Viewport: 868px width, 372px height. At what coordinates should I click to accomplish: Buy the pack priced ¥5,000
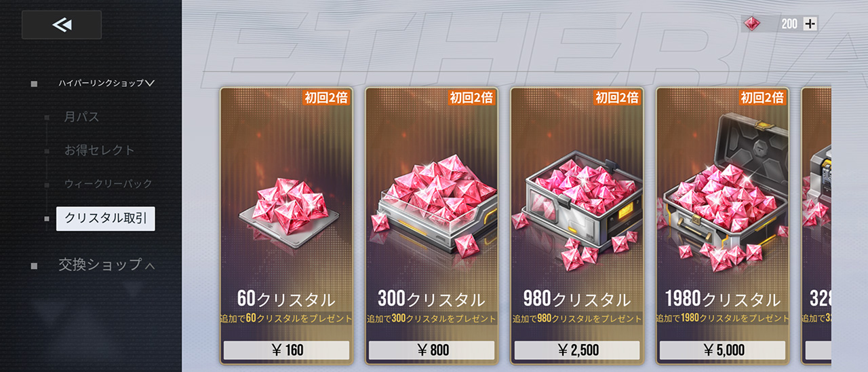722,350
